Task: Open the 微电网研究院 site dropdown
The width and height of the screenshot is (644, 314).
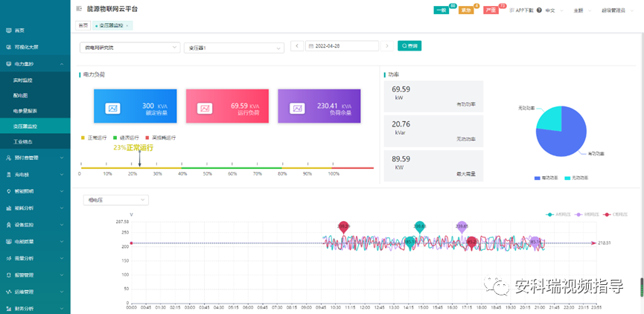Action: [130, 48]
